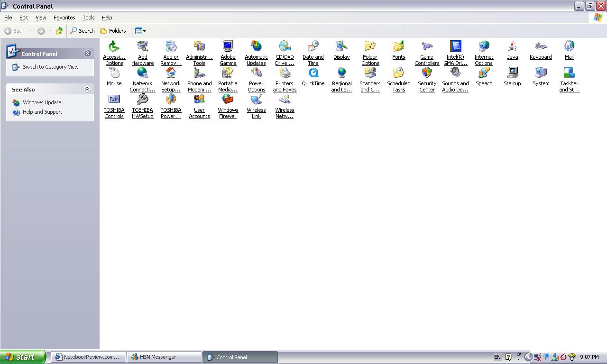
Task: Open the Mail applet
Action: [569, 46]
